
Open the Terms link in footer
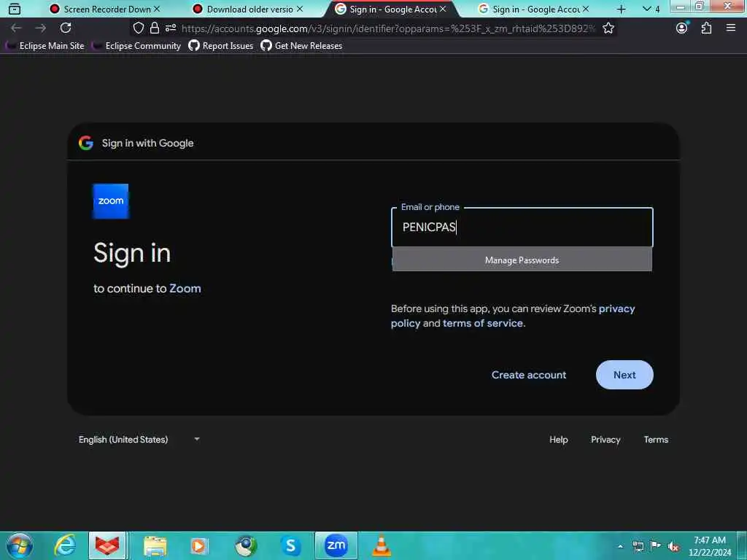656,440
